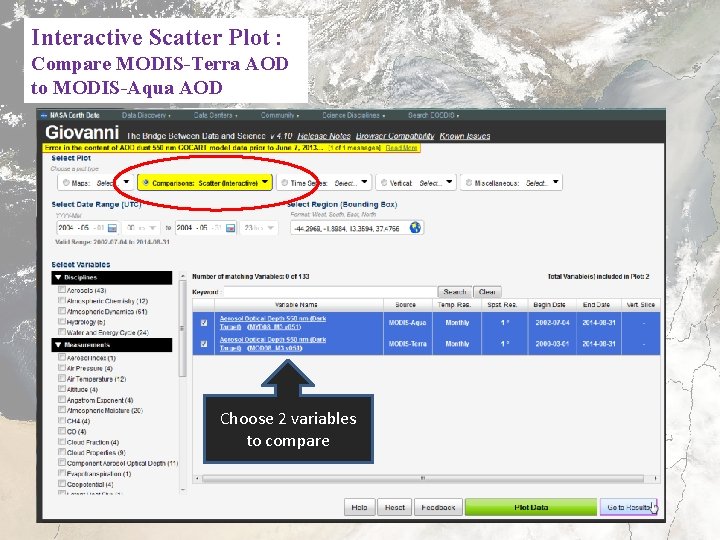Viewport: 720px width, 540px height.
Task: Select the Miscellaneous plot radio button
Action: click(468, 183)
